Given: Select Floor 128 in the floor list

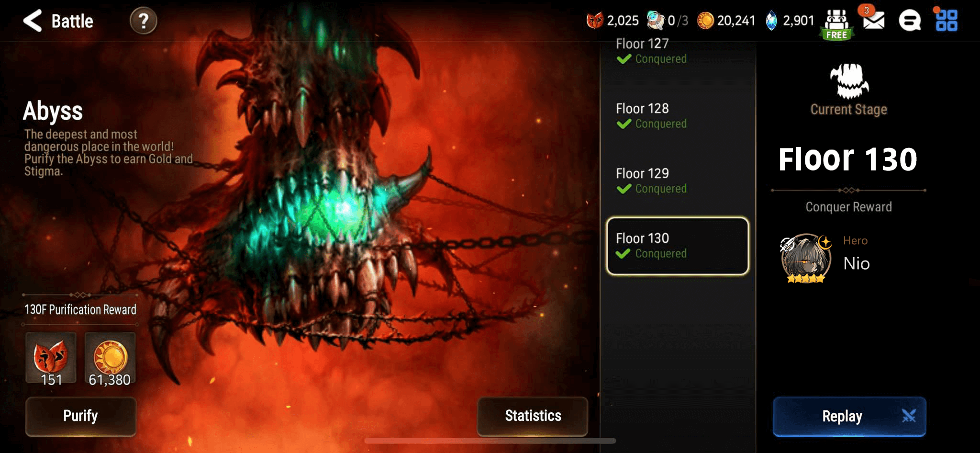Looking at the screenshot, I should point(678,116).
